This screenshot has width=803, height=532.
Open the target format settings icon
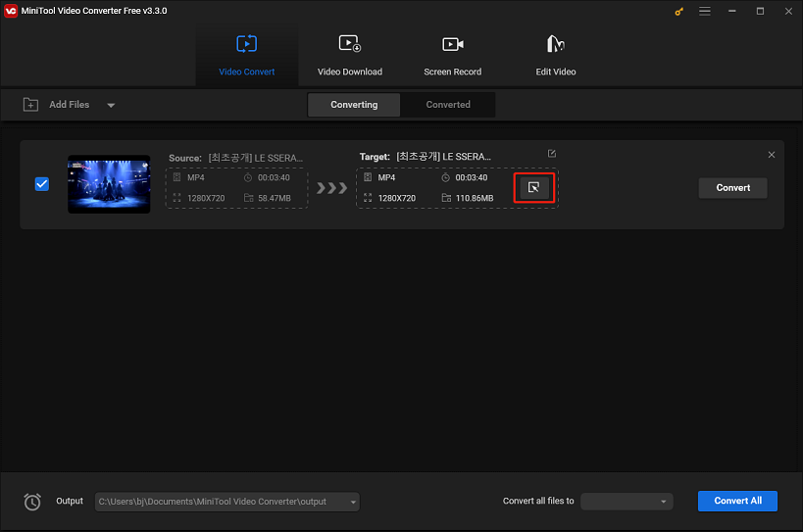coord(534,188)
